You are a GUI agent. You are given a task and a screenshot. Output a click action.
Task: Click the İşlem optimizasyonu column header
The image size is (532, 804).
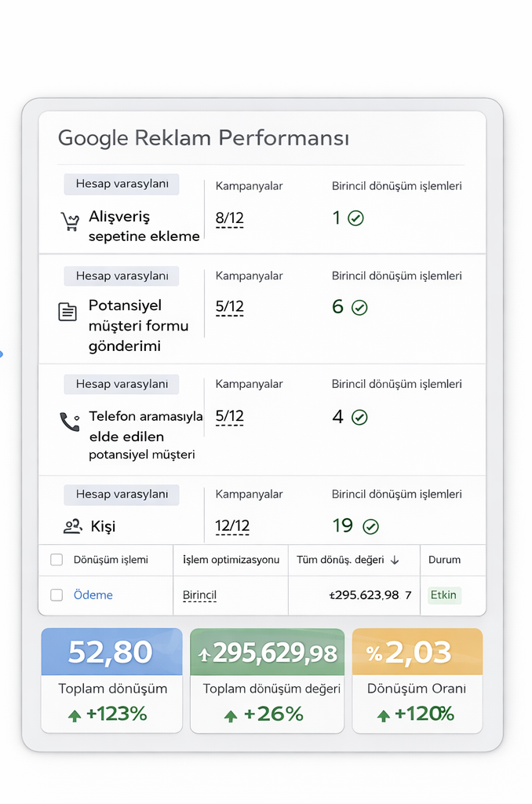click(x=231, y=560)
